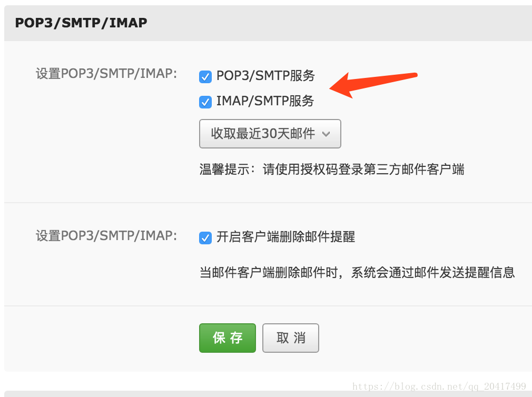This screenshot has width=532, height=397.
Task: Click the 温馨提示 authorization code hint text
Action: [x=331, y=169]
